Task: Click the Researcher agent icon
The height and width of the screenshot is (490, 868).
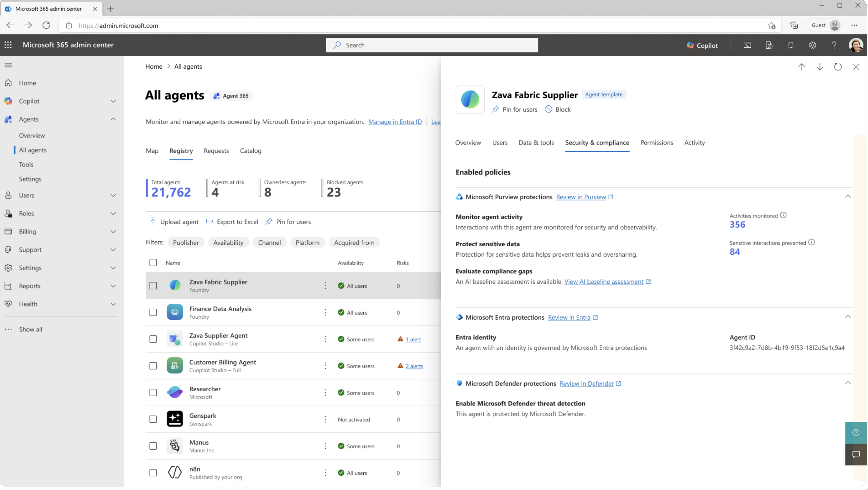Action: 175,393
